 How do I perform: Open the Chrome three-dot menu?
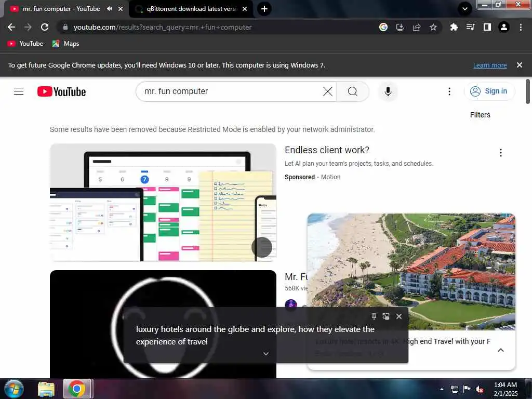(x=521, y=27)
